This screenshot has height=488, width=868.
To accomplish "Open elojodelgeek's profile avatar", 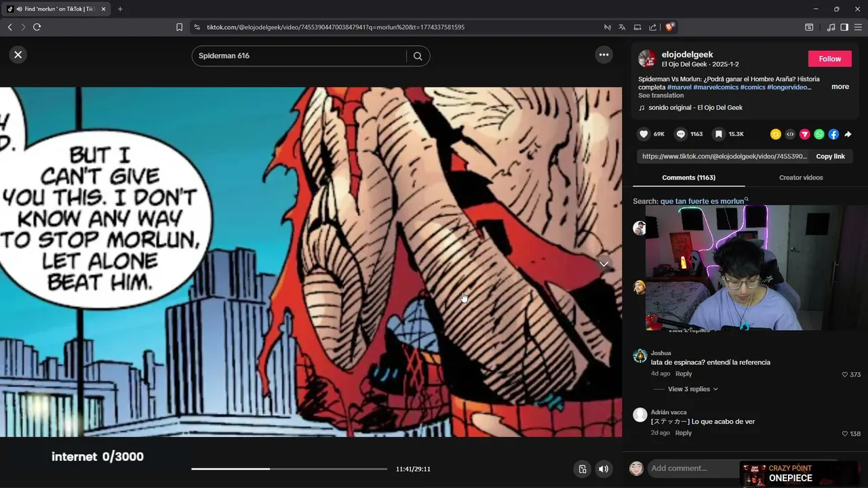I will coord(647,58).
